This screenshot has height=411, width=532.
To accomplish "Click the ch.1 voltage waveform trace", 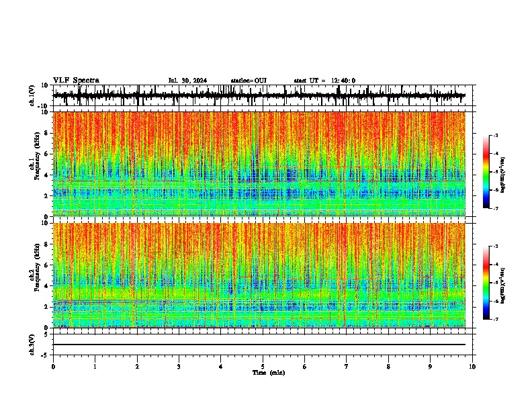I will (259, 95).
